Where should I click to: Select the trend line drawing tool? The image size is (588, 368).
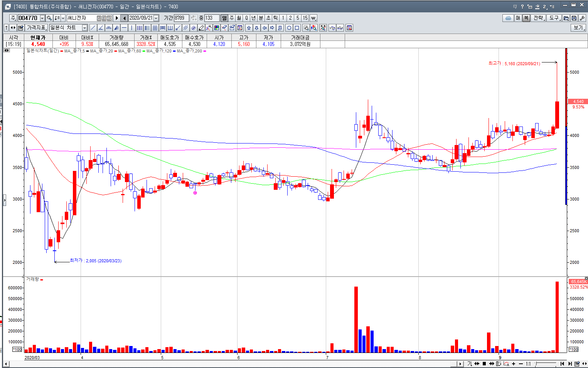(93, 28)
